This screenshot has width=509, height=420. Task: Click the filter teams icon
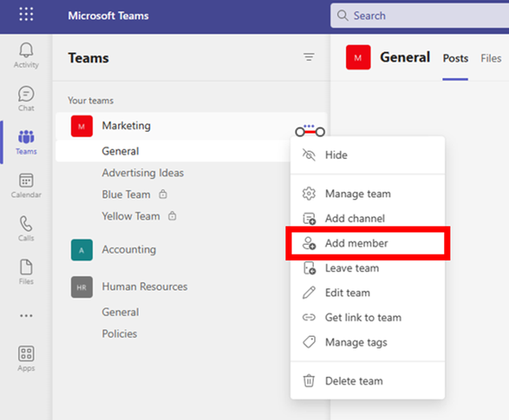309,57
